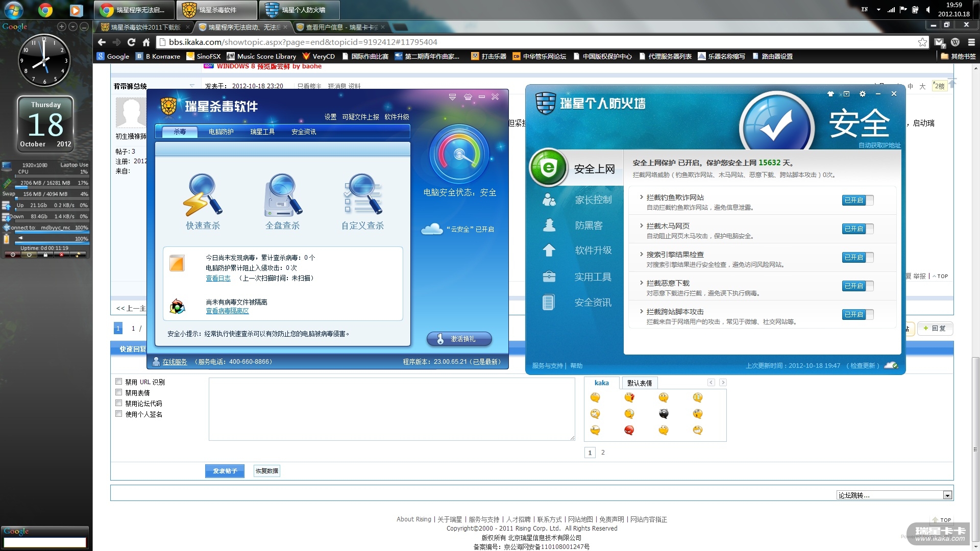Enable the 禁用 URL 识别 checkbox
The image size is (980, 551).
click(119, 382)
